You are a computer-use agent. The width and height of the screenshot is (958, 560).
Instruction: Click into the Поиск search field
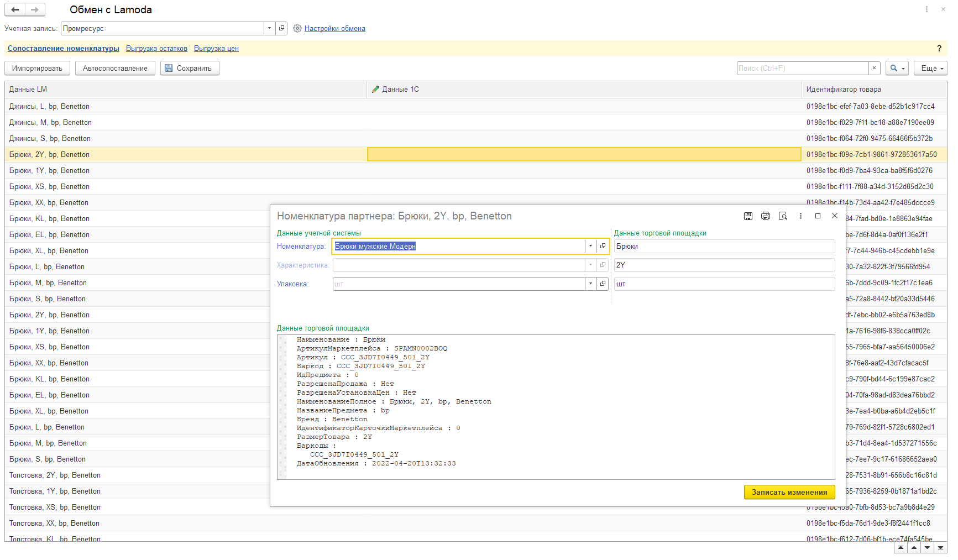click(802, 68)
